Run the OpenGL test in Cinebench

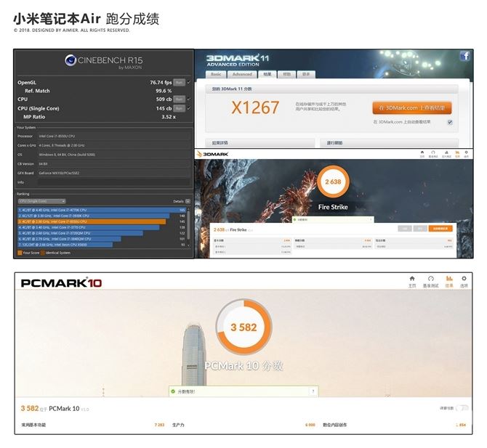click(179, 83)
